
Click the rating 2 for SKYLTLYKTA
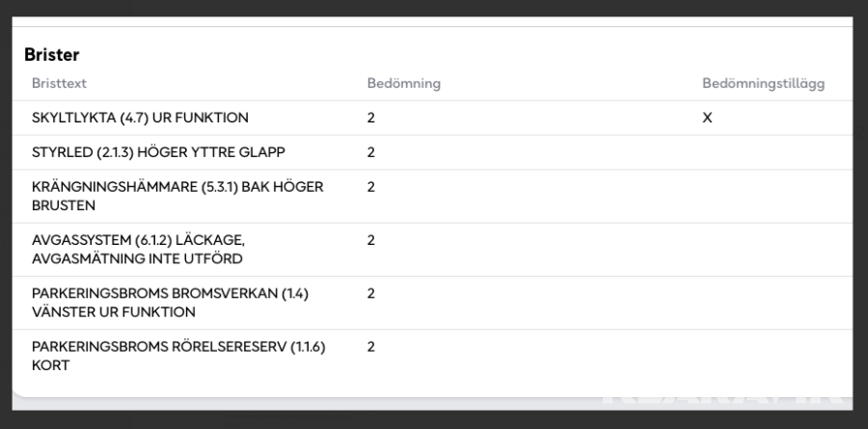click(x=371, y=118)
